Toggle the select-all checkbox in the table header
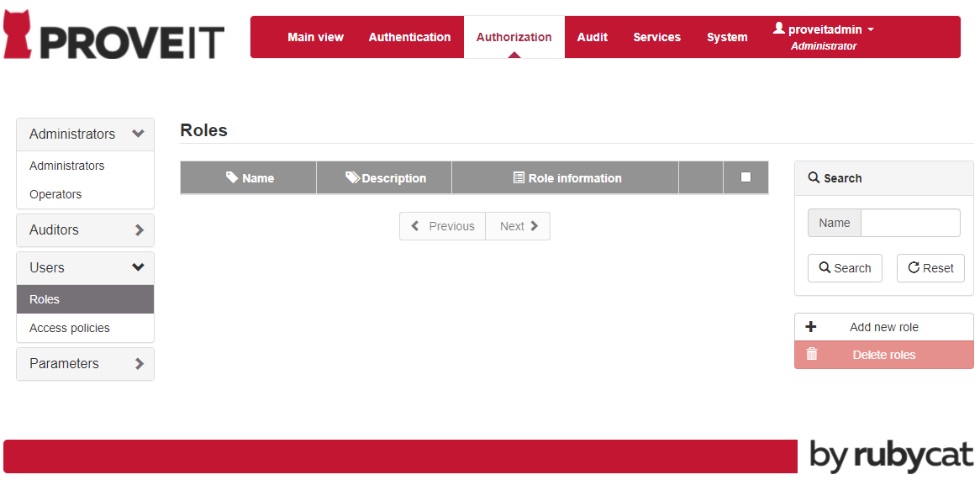Viewport: 980px width, 480px height. (x=746, y=177)
